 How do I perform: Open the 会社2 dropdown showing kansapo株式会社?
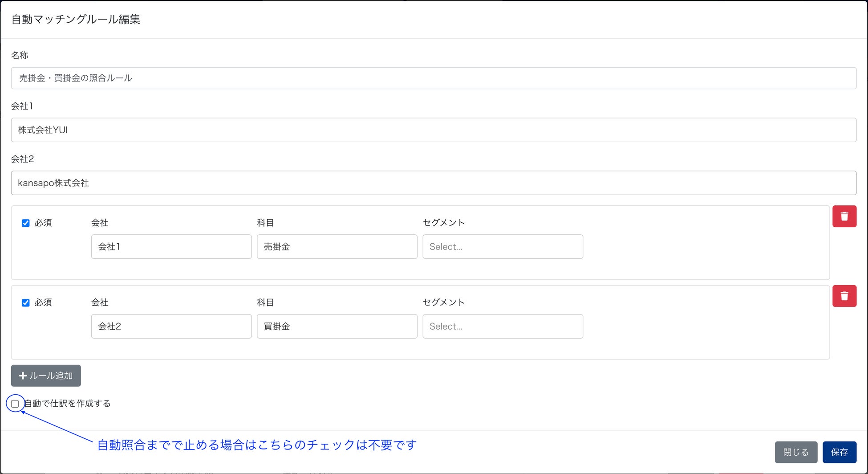pyautogui.click(x=434, y=183)
